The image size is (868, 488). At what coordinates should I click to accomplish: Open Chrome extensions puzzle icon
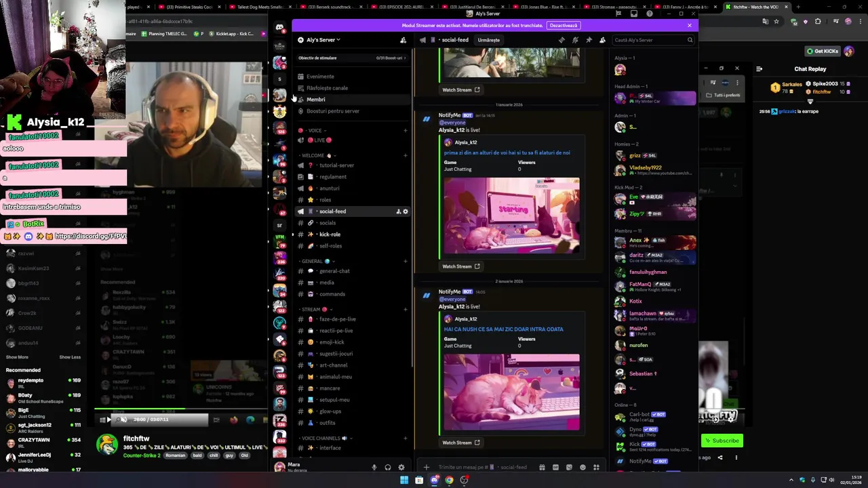(818, 21)
